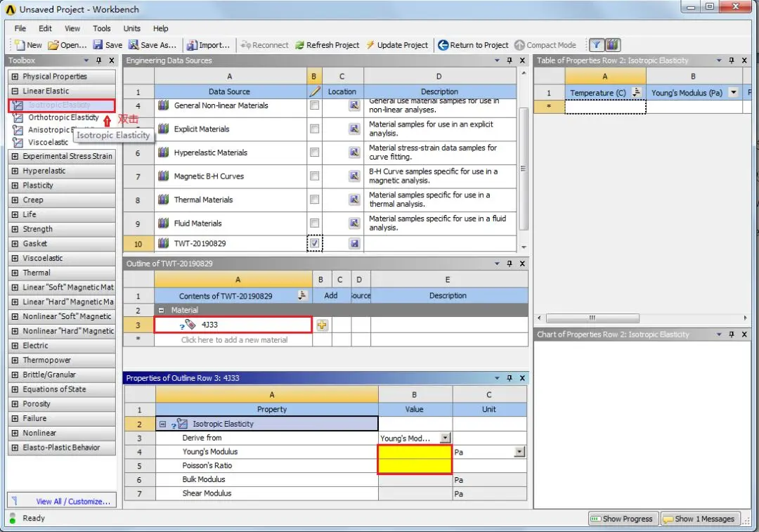Image resolution: width=759 pixels, height=532 pixels.
Task: Open the Young's Modulus unit Pa dropdown
Action: click(x=519, y=452)
